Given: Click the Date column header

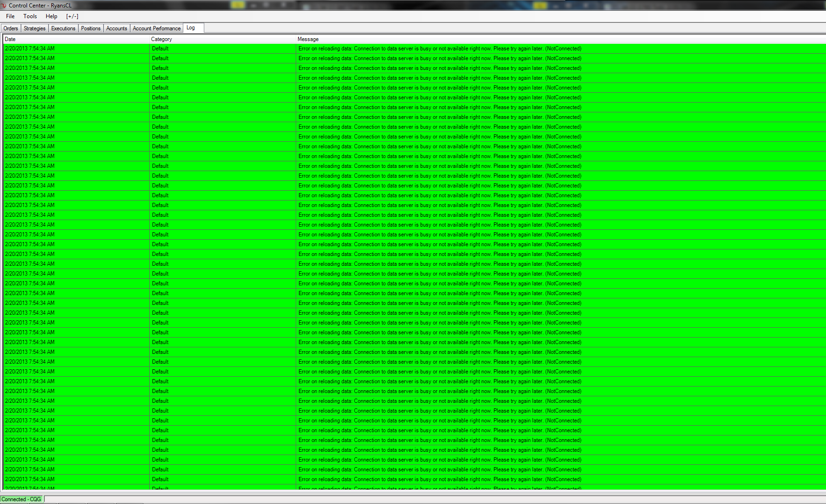Looking at the screenshot, I should [x=76, y=39].
